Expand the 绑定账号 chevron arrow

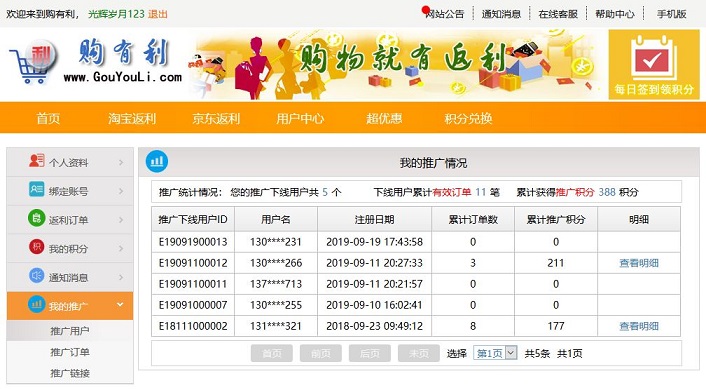121,191
